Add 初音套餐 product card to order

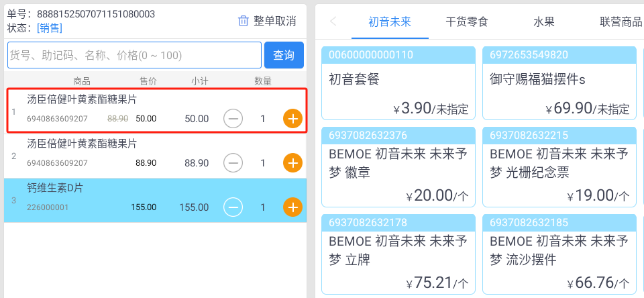(398, 83)
